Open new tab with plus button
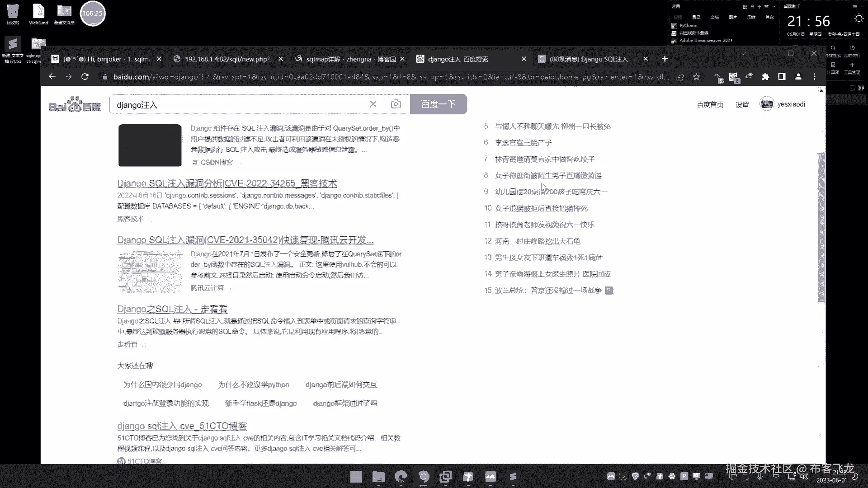The image size is (868, 488). [665, 59]
